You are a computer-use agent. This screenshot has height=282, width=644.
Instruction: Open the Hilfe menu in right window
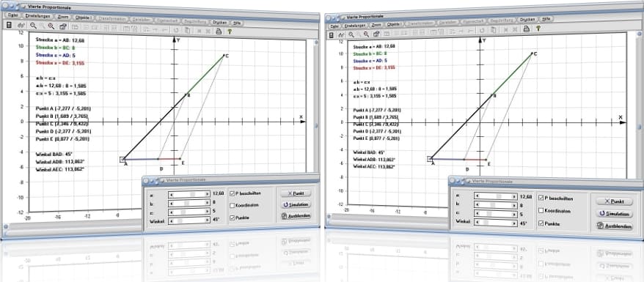click(x=546, y=18)
